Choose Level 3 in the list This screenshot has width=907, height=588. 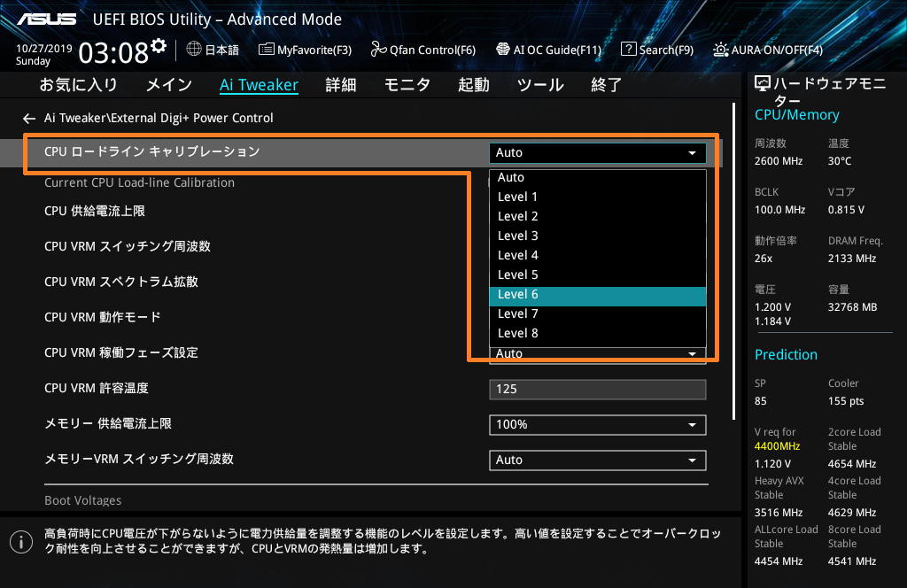(598, 236)
